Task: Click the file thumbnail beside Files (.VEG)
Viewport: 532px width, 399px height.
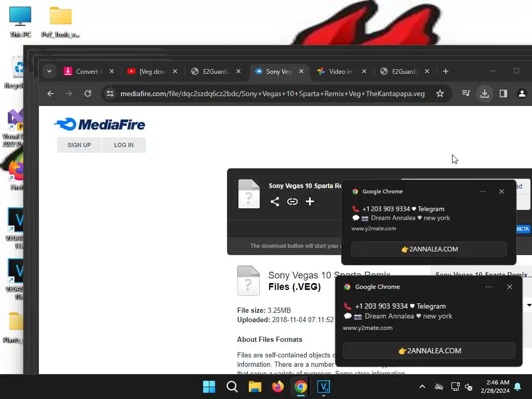Action: point(248,280)
